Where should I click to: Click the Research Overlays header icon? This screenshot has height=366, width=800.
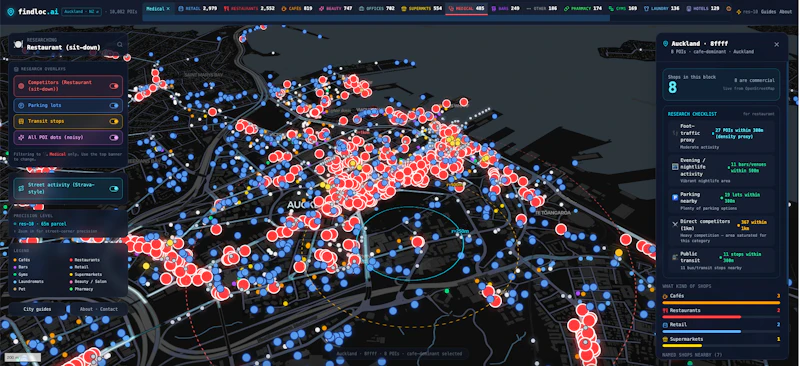pos(16,68)
